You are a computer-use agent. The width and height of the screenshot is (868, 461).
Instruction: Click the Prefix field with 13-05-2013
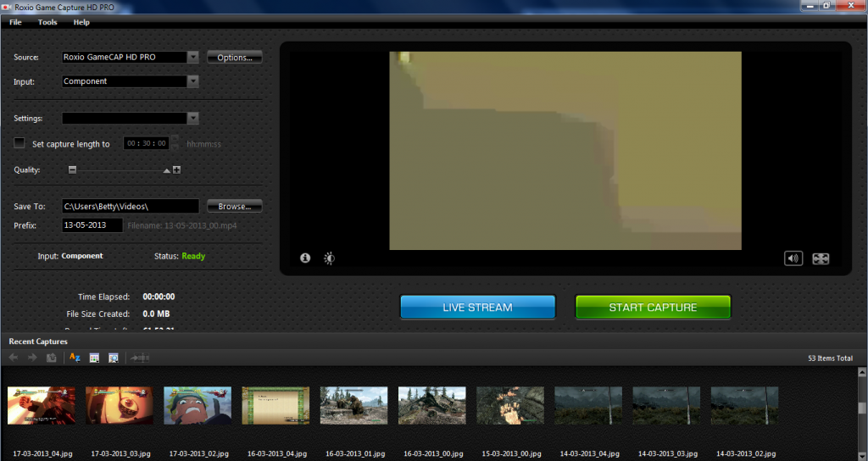92,225
